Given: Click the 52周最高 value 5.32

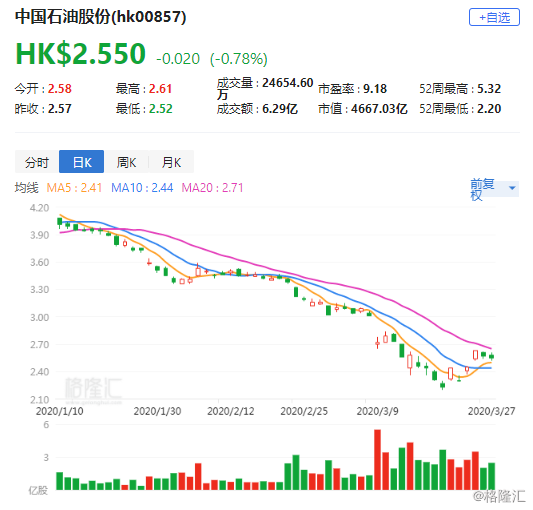Looking at the screenshot, I should pyautogui.click(x=489, y=89).
